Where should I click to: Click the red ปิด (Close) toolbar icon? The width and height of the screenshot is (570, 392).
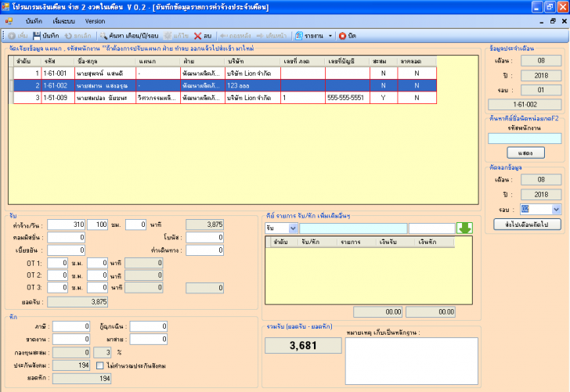pyautogui.click(x=342, y=36)
